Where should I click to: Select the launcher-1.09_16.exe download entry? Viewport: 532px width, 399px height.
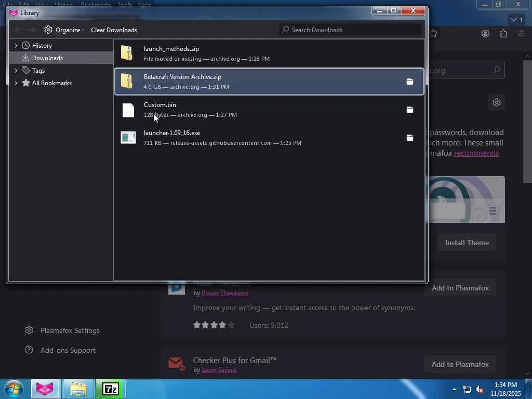(x=269, y=138)
